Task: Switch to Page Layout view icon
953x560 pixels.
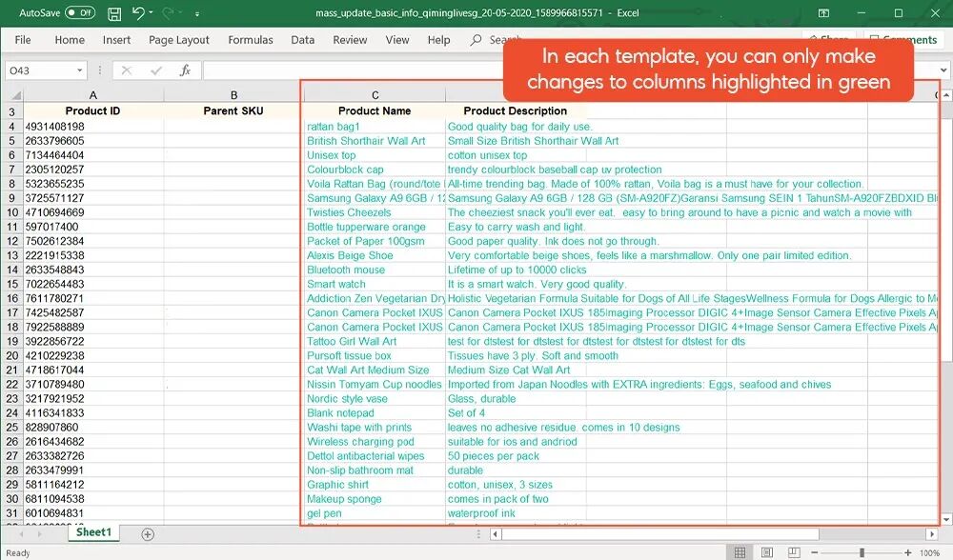Action: click(x=767, y=552)
